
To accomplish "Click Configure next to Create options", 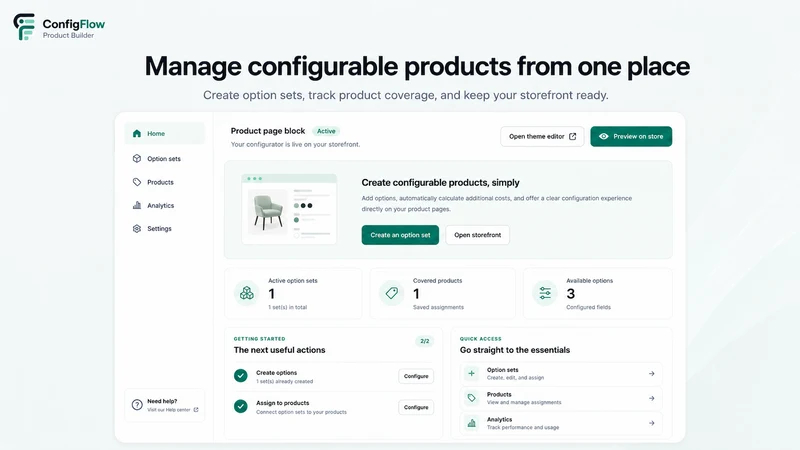I will point(416,377).
